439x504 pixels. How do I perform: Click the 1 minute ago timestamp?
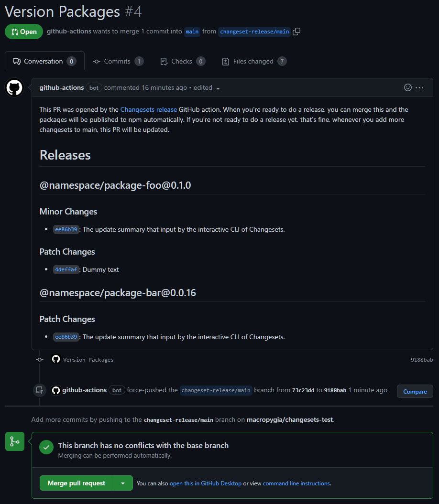pyautogui.click(x=368, y=390)
